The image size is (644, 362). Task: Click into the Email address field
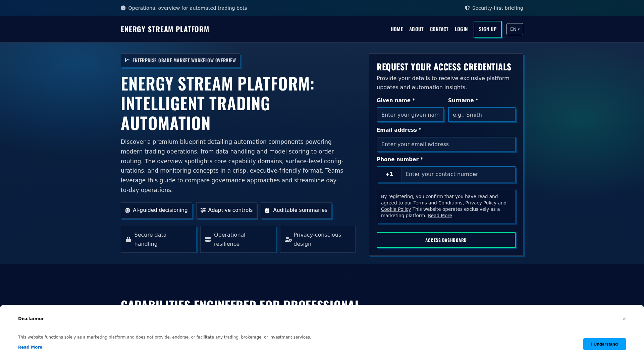click(x=446, y=144)
